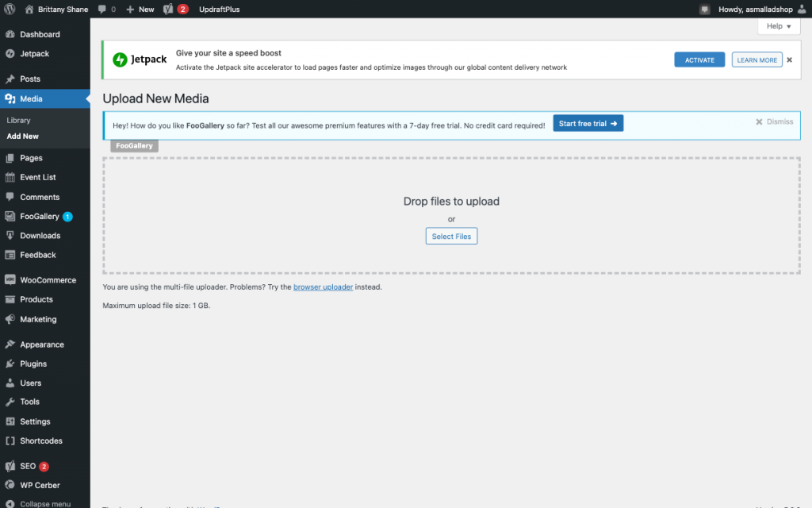The image size is (812, 508).
Task: Click the Shortcodes brackets icon
Action: pyautogui.click(x=10, y=441)
